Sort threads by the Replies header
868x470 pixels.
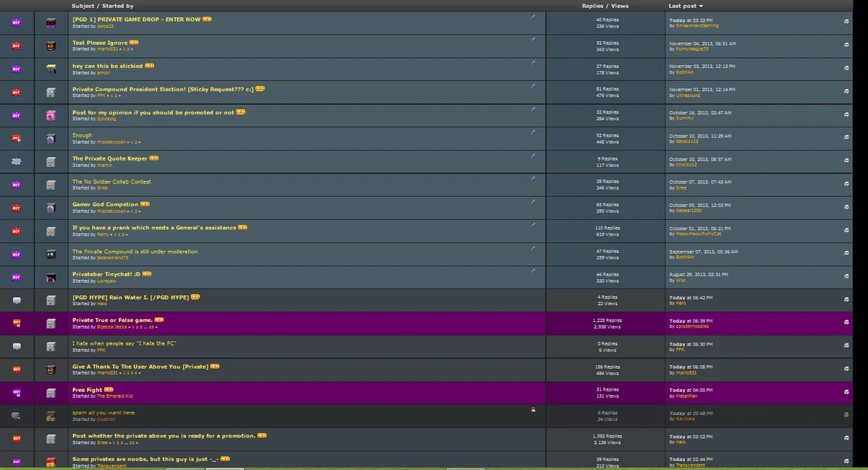coord(592,6)
